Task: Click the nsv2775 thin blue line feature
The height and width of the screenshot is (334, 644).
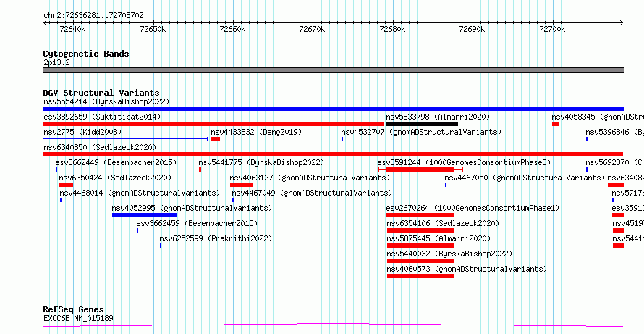Action: point(126,139)
